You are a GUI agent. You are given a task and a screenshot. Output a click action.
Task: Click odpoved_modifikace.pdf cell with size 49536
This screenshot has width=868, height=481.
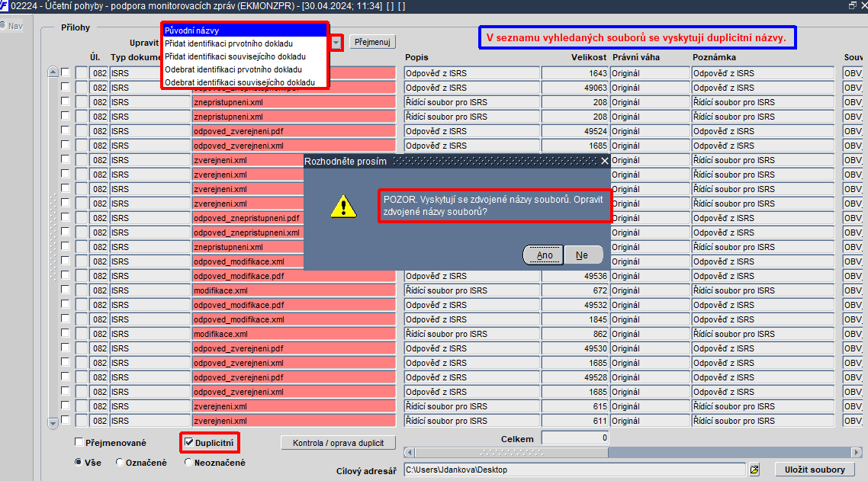pyautogui.click(x=294, y=276)
